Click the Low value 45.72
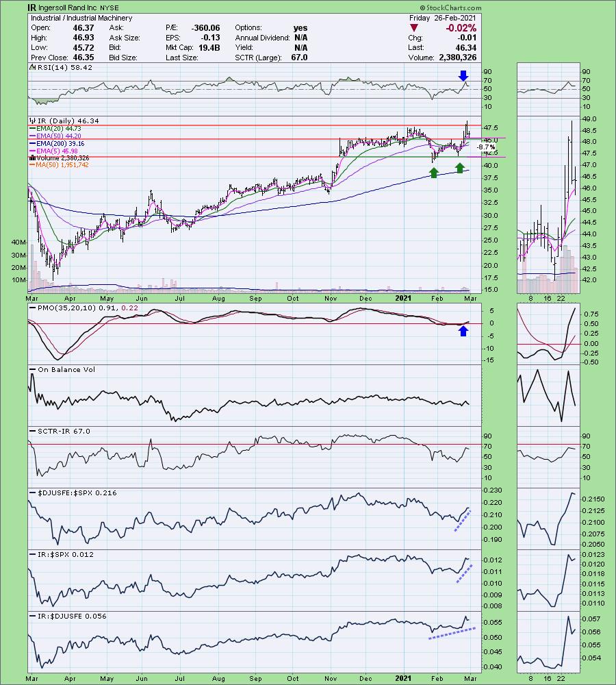This screenshot has height=685, width=616. tap(83, 48)
